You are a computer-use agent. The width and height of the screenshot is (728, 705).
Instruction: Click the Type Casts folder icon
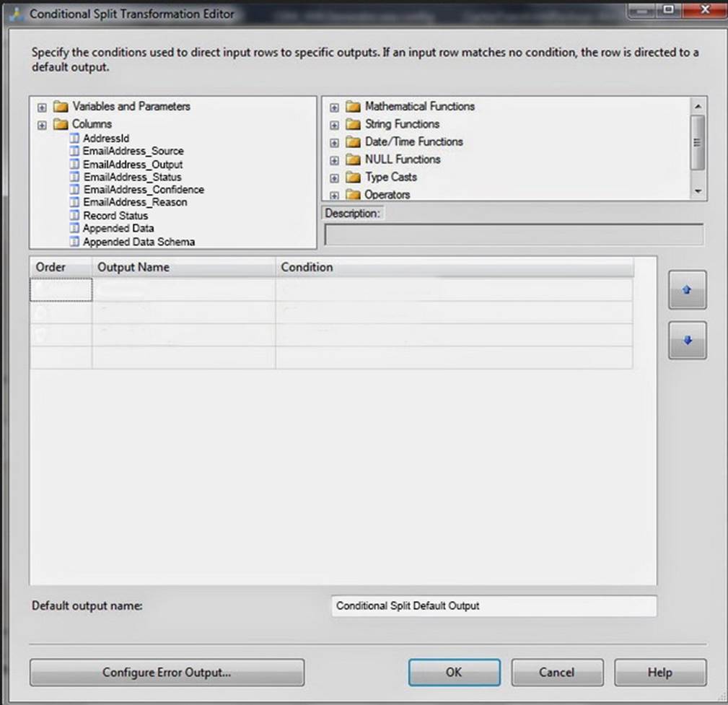pos(352,178)
